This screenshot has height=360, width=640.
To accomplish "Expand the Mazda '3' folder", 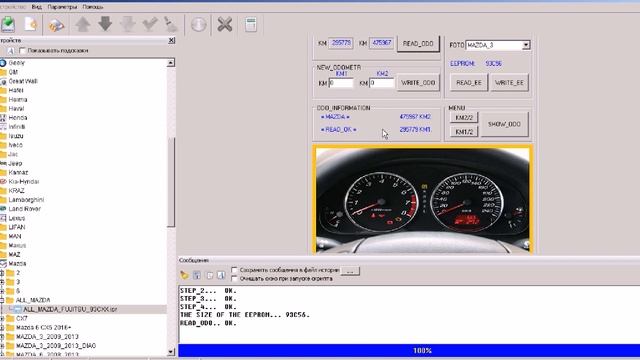I will point(2,282).
